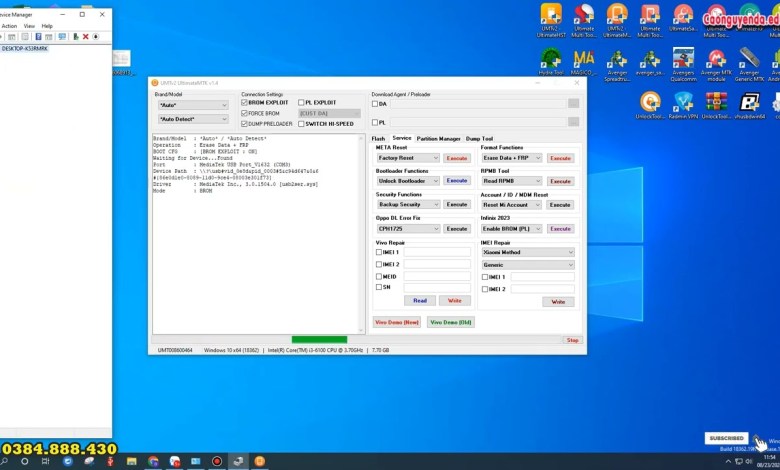
Task: Open the Avengers Qualcomm shortcut
Action: coord(683,59)
